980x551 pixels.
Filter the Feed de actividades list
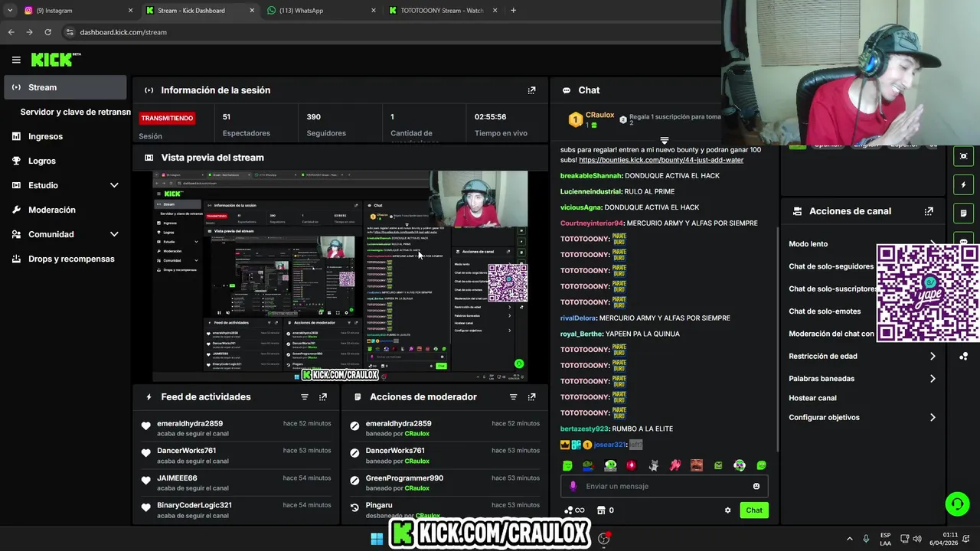[x=304, y=397]
